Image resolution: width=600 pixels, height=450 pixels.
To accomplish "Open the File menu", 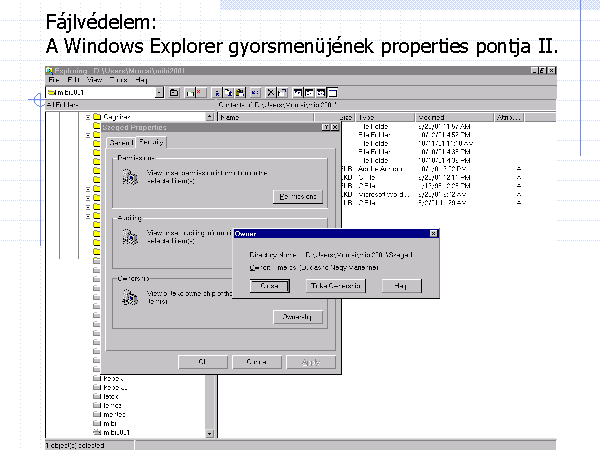I will point(54,80).
